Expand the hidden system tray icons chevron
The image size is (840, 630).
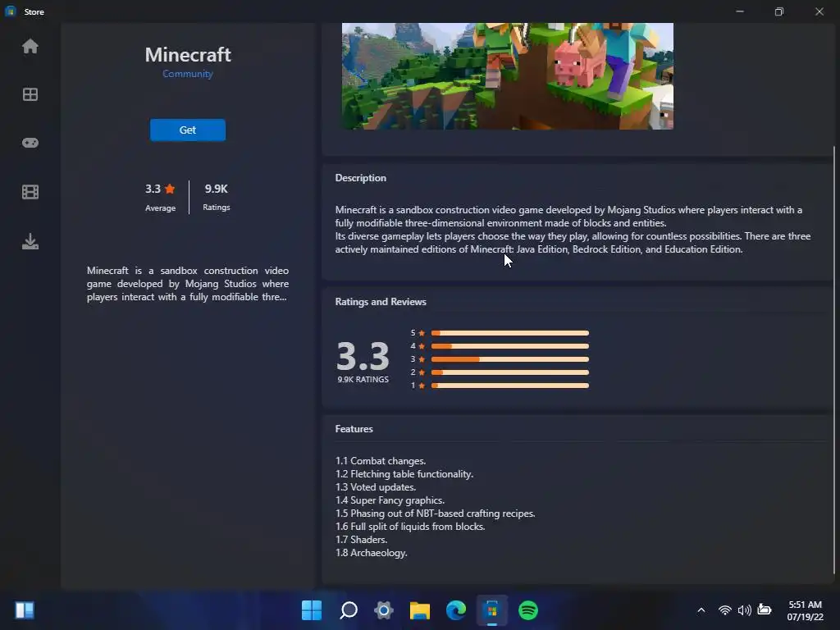click(701, 610)
